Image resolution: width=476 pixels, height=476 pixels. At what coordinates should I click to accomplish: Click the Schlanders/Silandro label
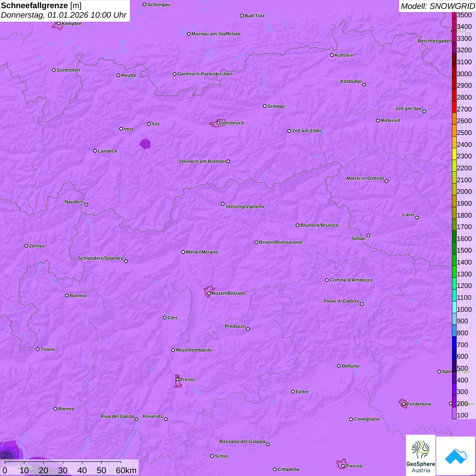(x=101, y=258)
